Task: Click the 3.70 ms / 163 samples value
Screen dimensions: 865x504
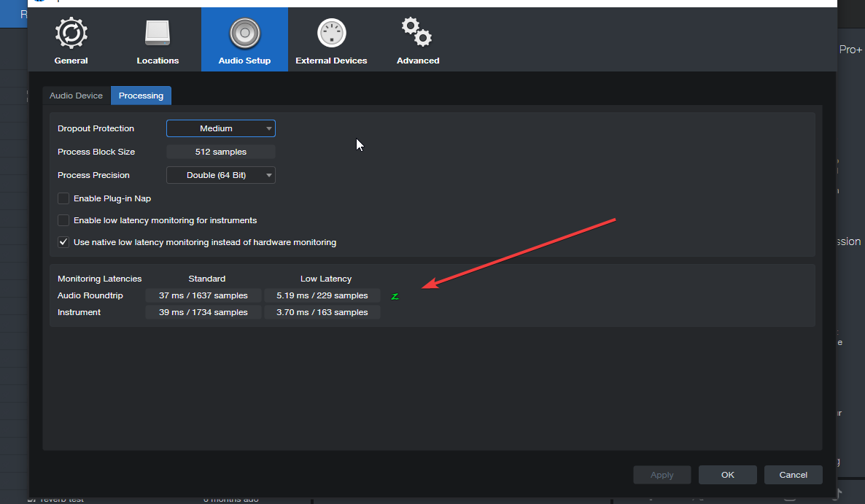Action: 322,312
